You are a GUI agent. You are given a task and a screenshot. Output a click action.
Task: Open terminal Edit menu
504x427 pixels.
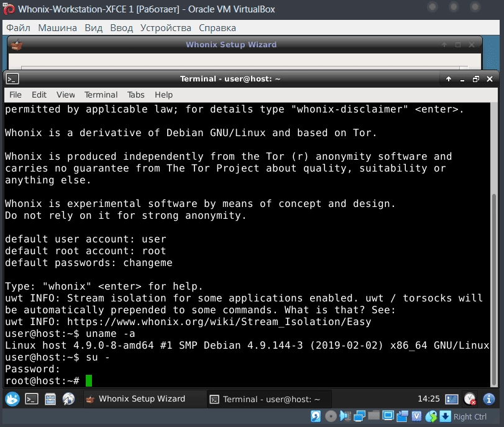point(39,95)
